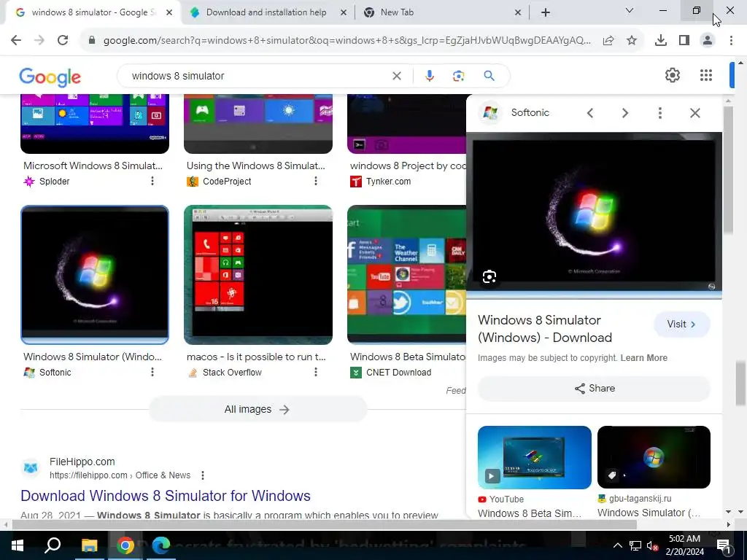This screenshot has width=747, height=560.
Task: Click the preview panel scrollbar thumb
Action: (x=728, y=170)
